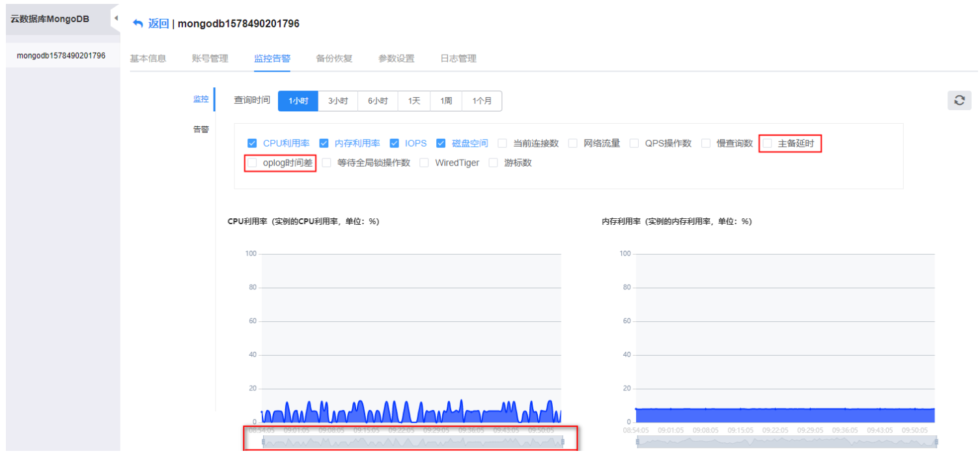Click the memory chart's right zoom slider handle
The height and width of the screenshot is (460, 980).
click(936, 442)
